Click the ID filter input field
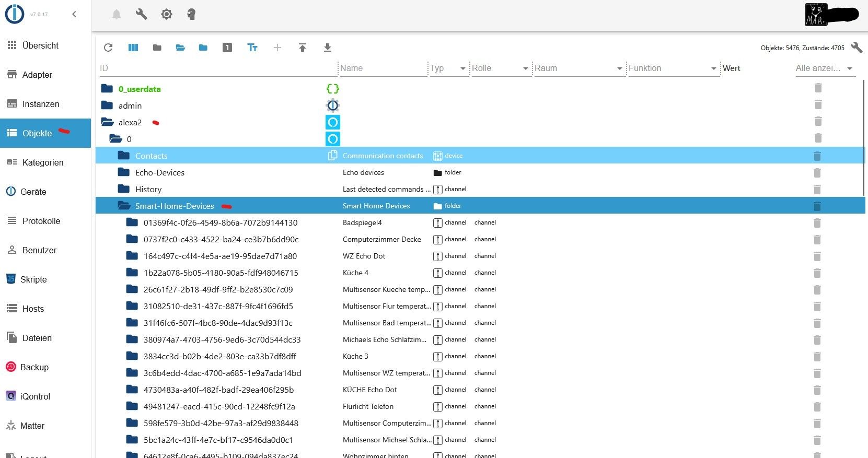 click(x=217, y=68)
